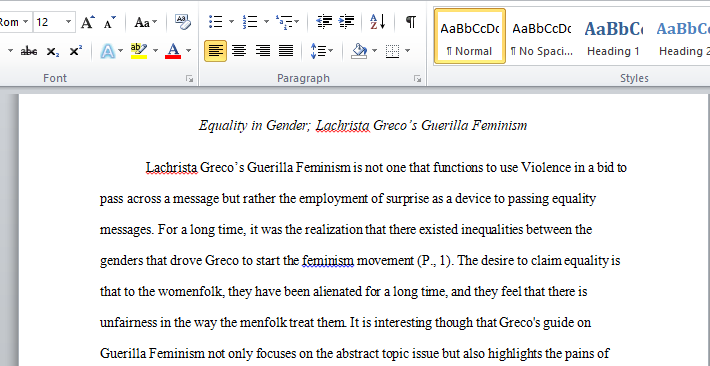710x366 pixels.
Task: Select Center alignment
Action: pos(239,51)
